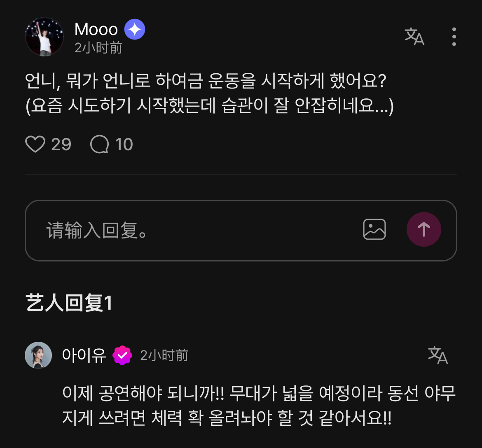Translate Mooo's post using the translate icon
Viewport: 482px width, 448px height.
[x=414, y=37]
